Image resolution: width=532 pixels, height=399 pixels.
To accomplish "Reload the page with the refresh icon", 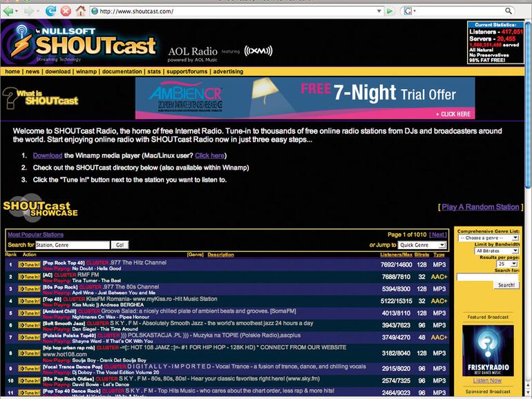I will (51, 11).
